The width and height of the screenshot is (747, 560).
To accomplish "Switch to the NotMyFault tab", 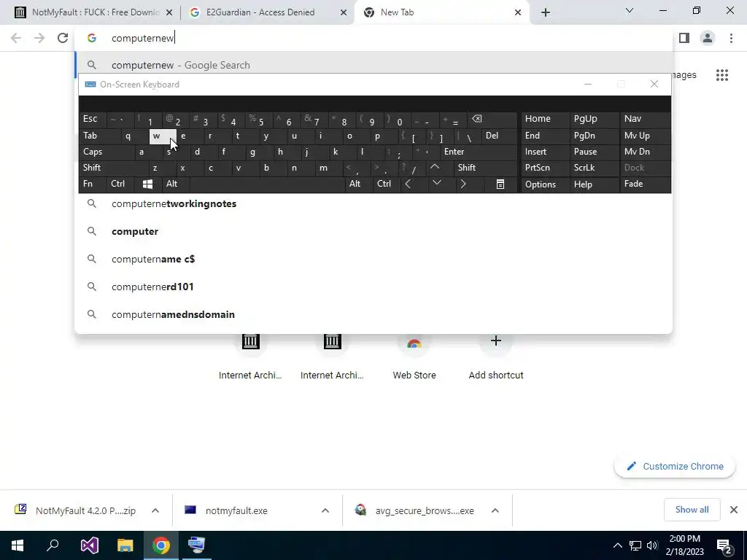I will [x=88, y=12].
